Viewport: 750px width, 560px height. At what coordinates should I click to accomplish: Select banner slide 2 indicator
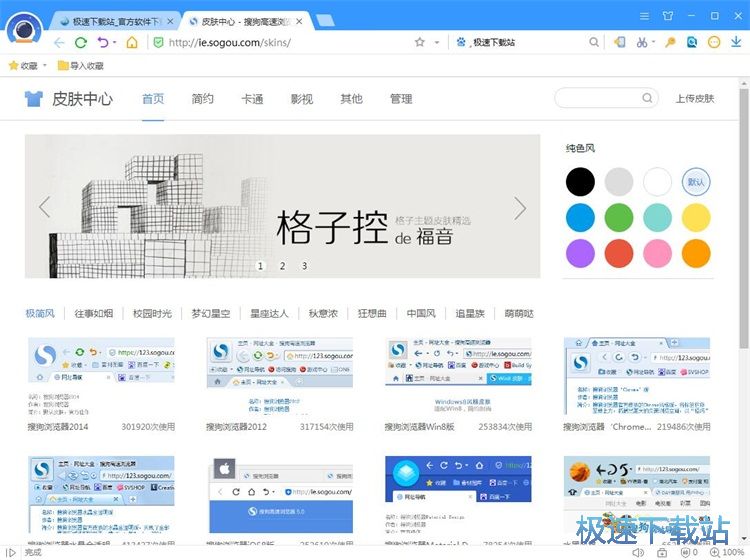(283, 266)
